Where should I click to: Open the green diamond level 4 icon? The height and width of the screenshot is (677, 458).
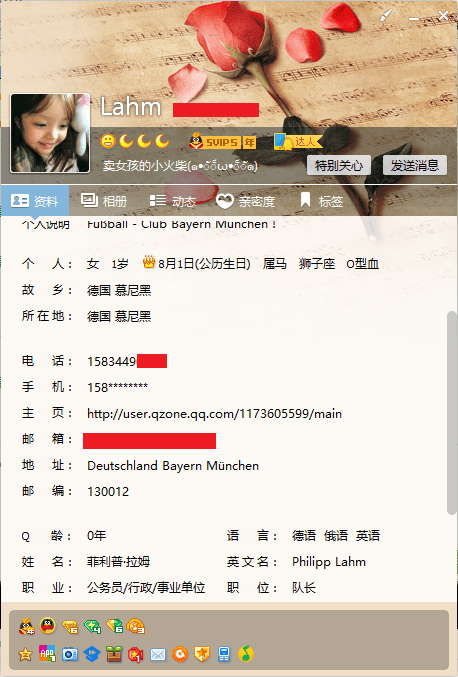pos(92,626)
